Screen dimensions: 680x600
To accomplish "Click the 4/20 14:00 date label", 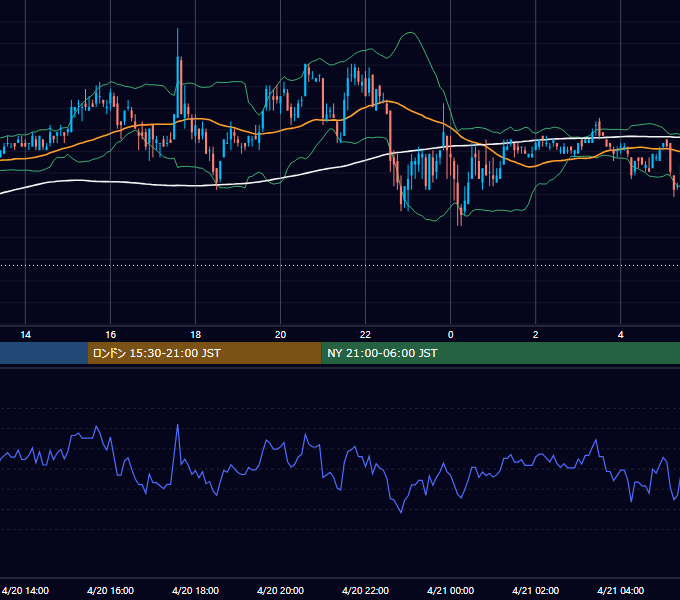I will pyautogui.click(x=26, y=590).
